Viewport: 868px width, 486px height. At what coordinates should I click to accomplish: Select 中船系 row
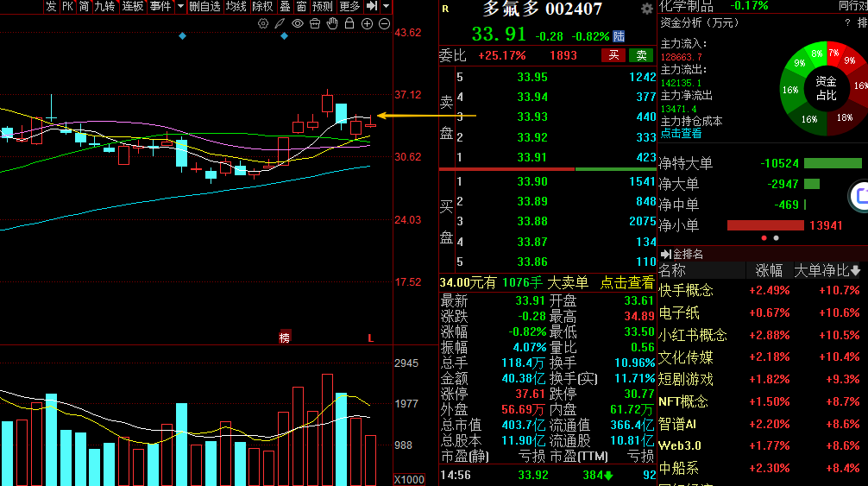[x=762, y=468]
